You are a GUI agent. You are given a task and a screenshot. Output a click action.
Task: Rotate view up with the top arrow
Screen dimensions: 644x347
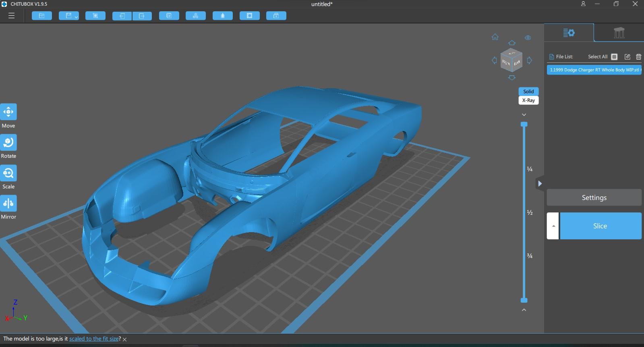click(512, 43)
